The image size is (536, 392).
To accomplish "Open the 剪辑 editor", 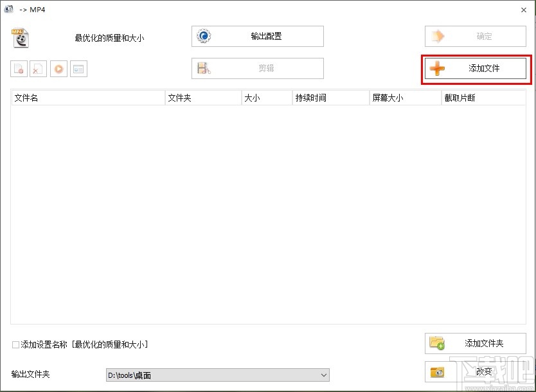I will [257, 68].
